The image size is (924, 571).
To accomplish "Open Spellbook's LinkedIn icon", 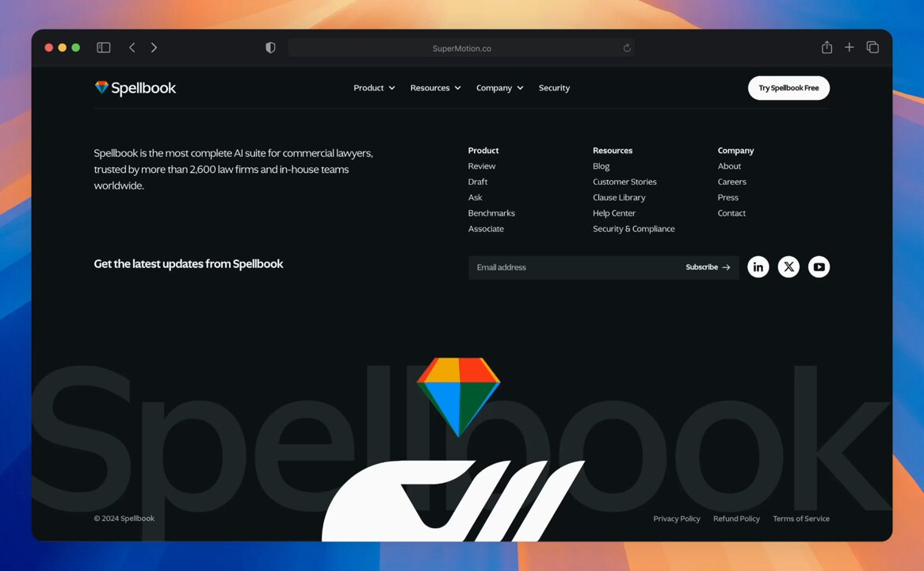I will tap(758, 267).
